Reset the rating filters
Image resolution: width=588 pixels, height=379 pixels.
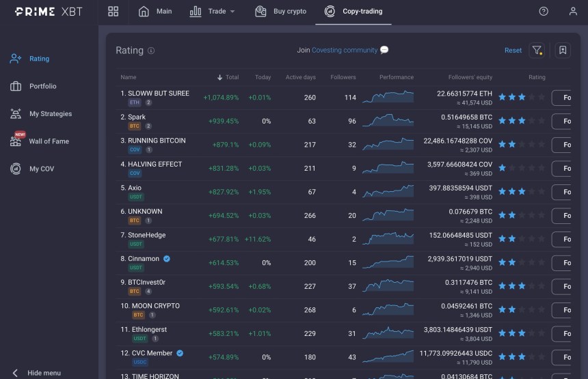513,50
